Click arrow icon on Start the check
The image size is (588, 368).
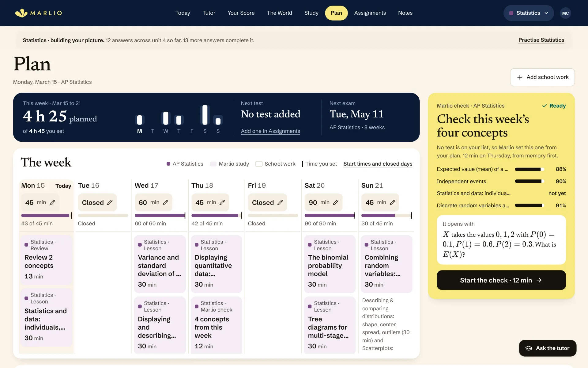tap(539, 280)
